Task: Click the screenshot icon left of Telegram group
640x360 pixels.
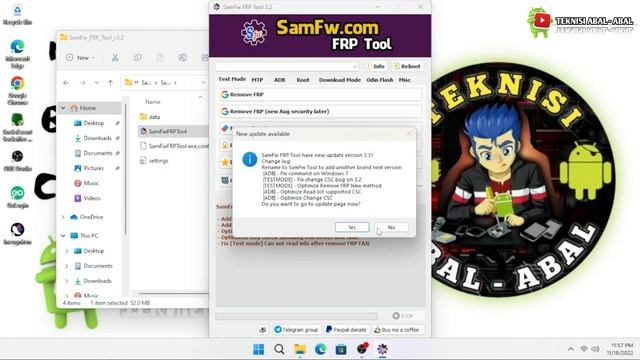Action: (x=263, y=329)
